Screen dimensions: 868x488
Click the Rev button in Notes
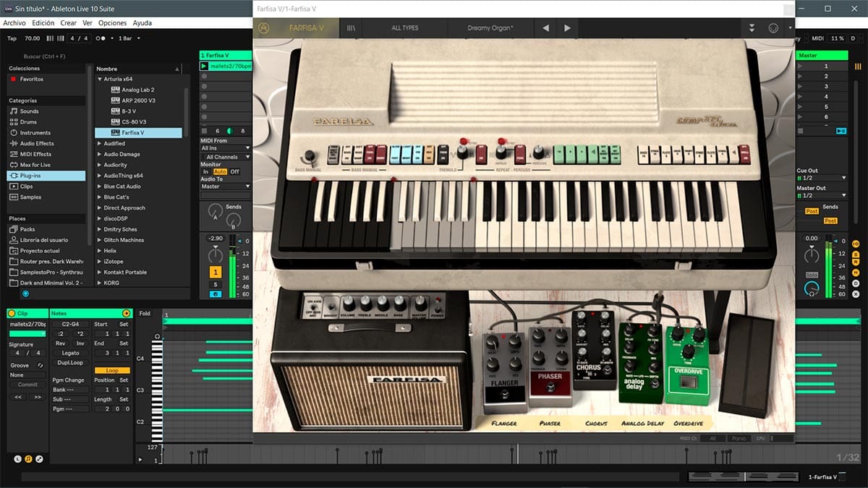coord(61,343)
